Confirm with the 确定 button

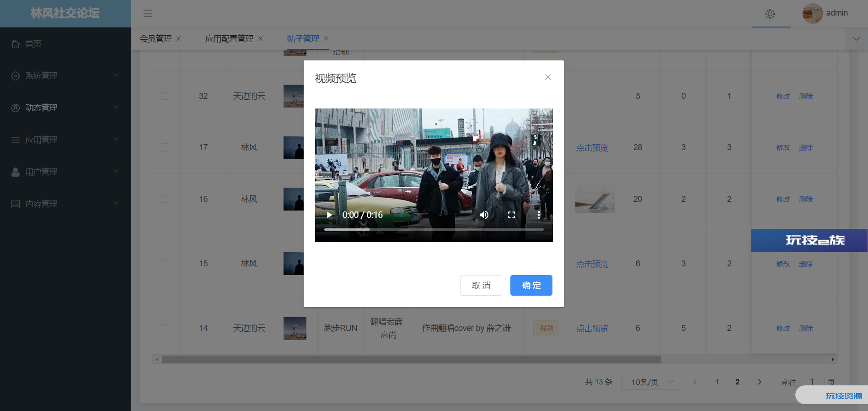click(x=531, y=285)
